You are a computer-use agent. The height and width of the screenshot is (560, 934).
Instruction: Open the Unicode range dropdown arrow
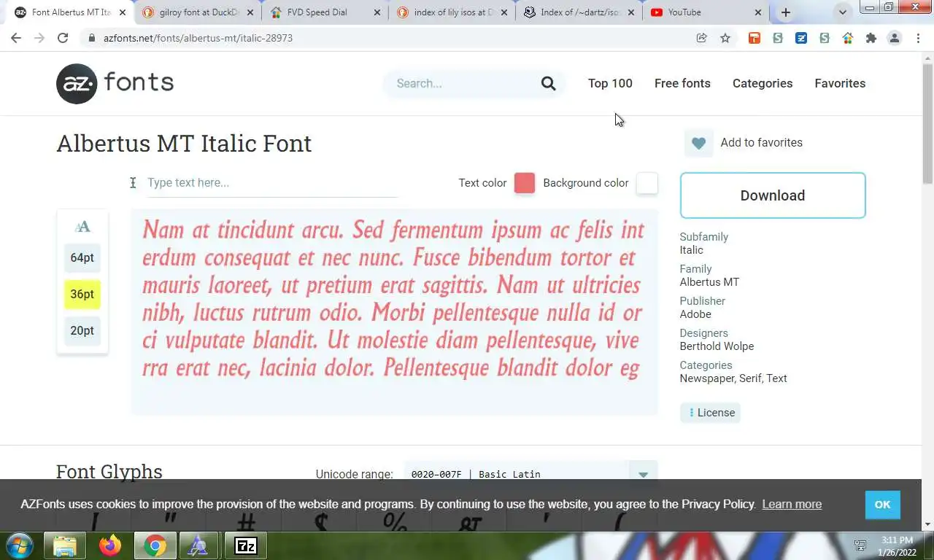click(x=643, y=475)
